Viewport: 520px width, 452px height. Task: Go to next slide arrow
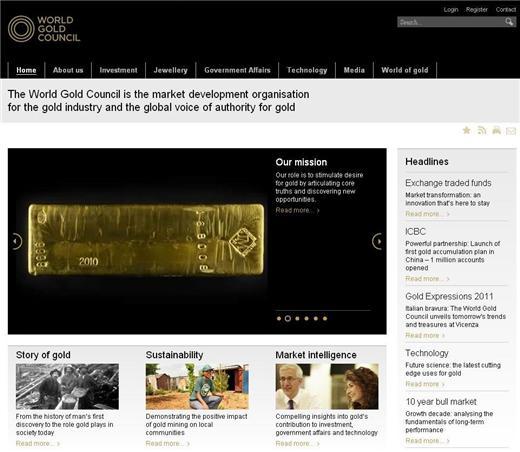pos(378,241)
